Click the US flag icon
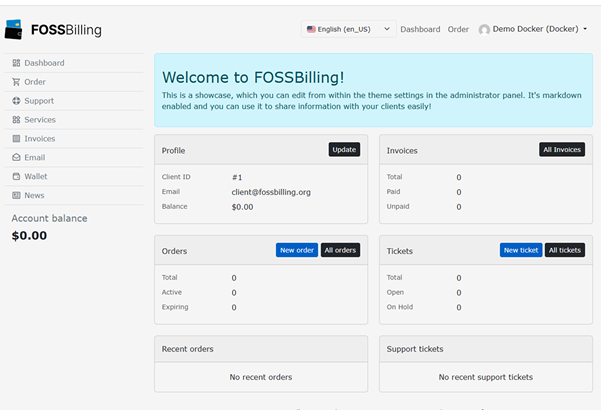 click(311, 29)
